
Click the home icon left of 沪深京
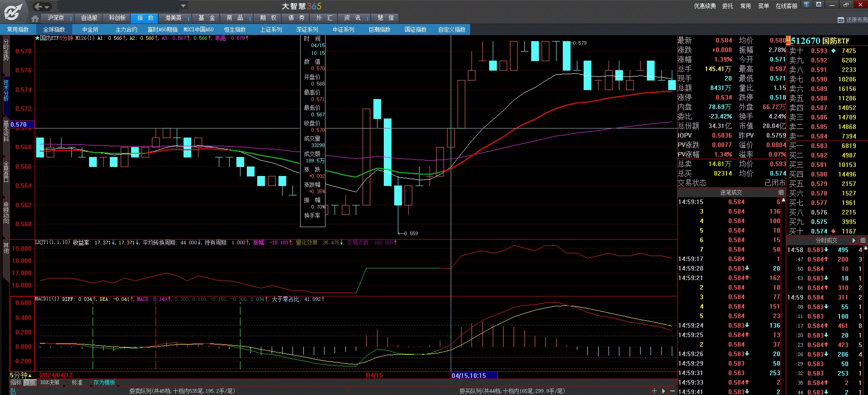pos(35,19)
